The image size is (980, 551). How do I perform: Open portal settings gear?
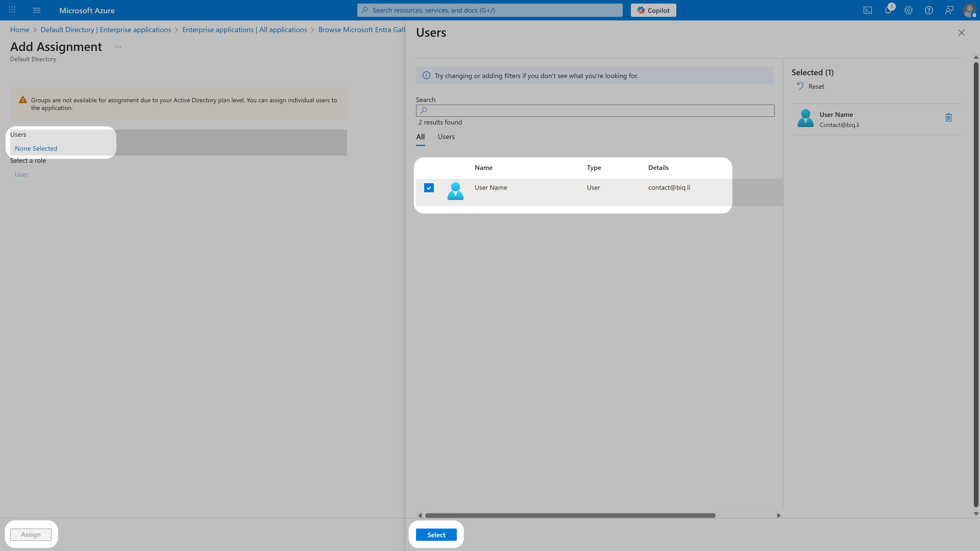coord(909,10)
